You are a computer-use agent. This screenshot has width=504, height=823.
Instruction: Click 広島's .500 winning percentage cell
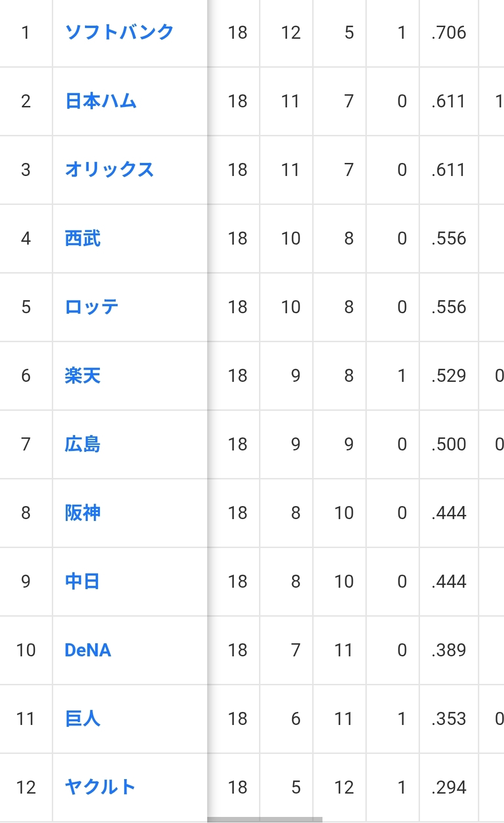(448, 444)
